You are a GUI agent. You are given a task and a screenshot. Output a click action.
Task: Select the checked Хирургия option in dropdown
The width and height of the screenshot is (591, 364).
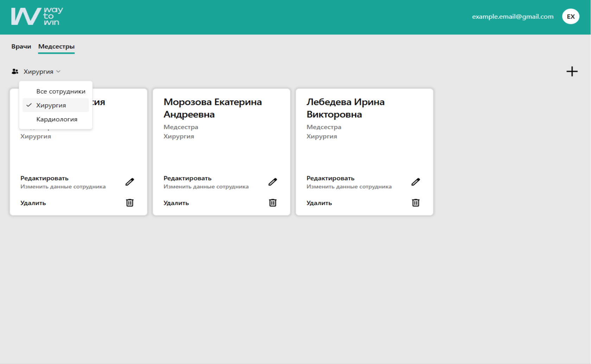pyautogui.click(x=51, y=105)
